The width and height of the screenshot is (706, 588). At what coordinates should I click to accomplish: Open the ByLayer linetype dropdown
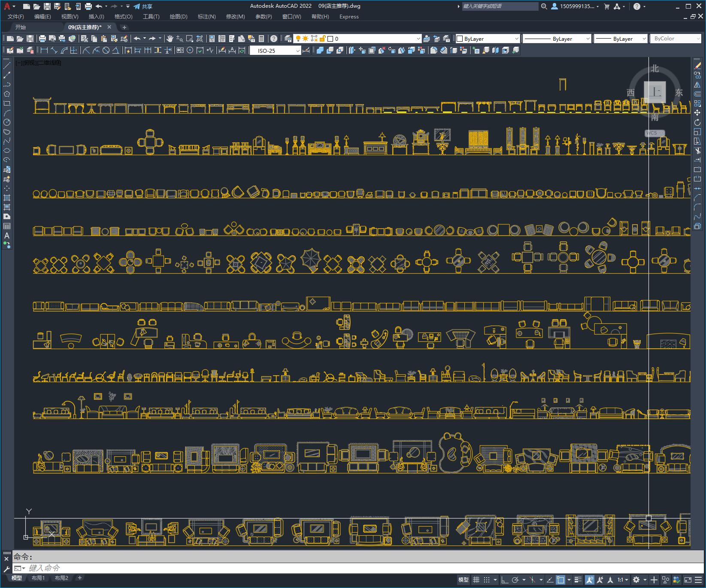(557, 39)
